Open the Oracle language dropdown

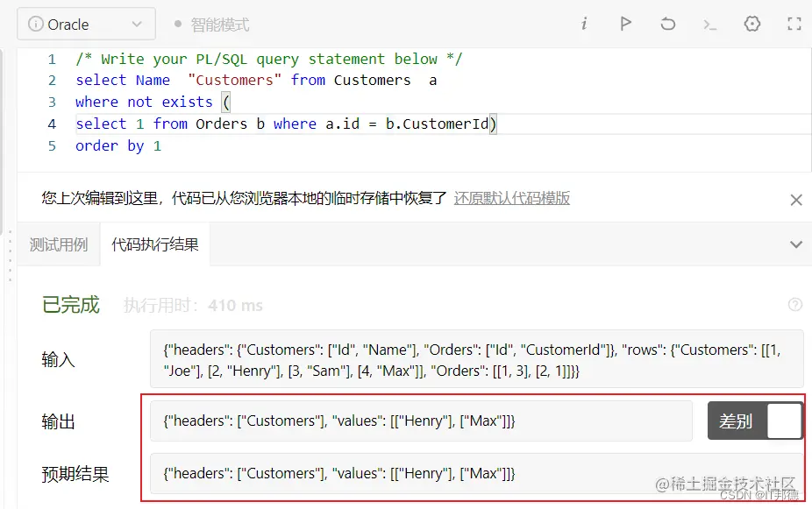coord(86,24)
